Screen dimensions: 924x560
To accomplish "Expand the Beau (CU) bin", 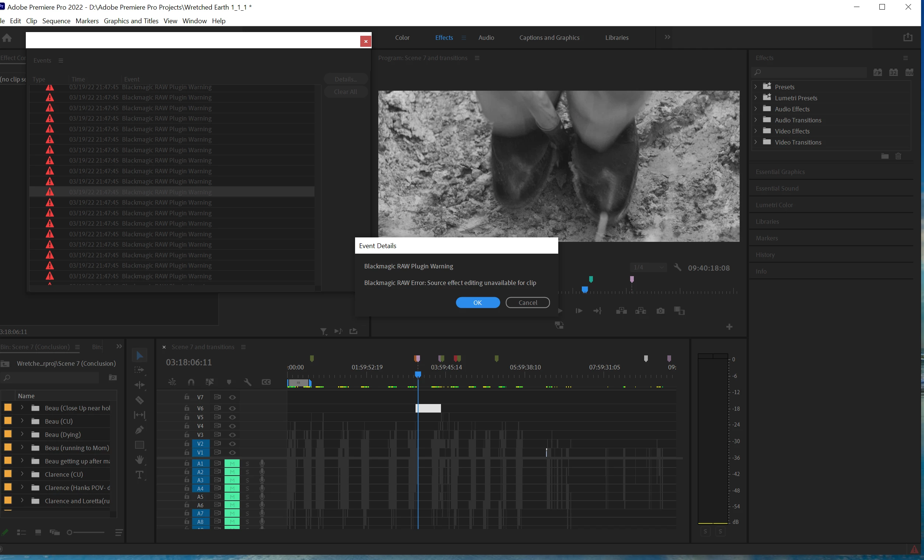I will tap(22, 421).
